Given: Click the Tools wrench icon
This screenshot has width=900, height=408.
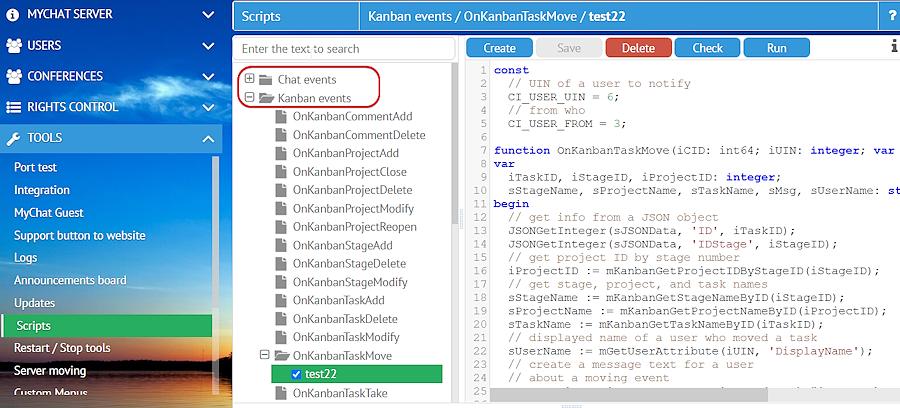Looking at the screenshot, I should [x=15, y=138].
